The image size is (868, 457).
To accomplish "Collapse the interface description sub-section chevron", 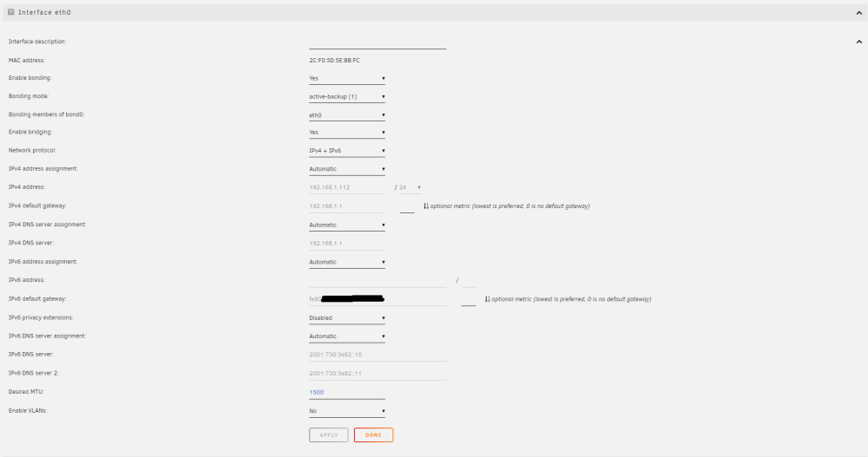I will 859,42.
